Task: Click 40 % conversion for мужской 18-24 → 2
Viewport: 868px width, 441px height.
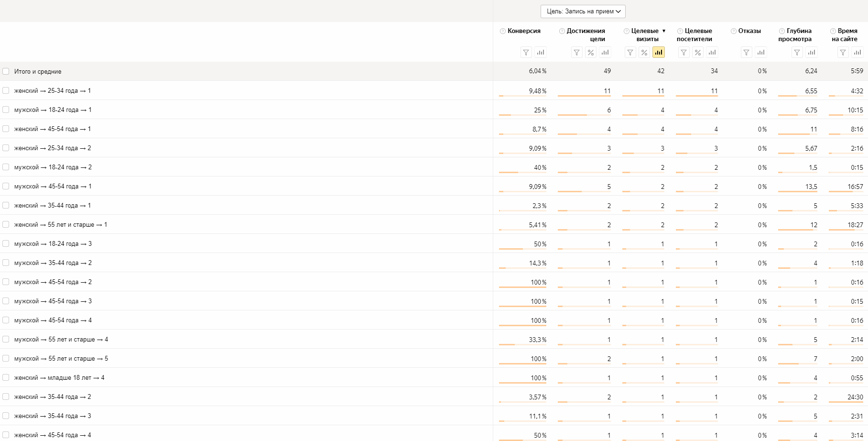Action: pyautogui.click(x=540, y=167)
